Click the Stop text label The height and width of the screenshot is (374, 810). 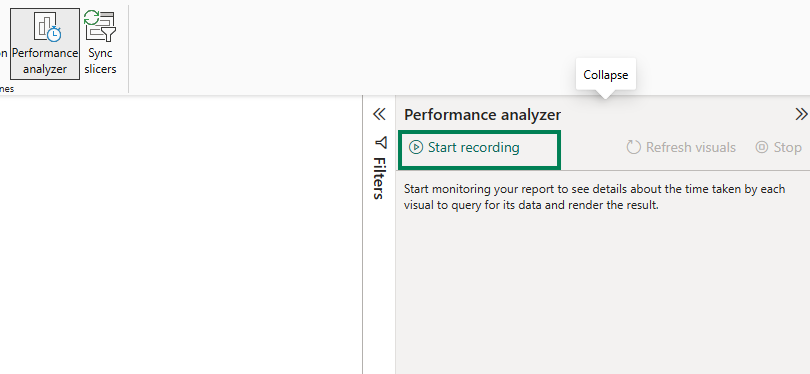787,147
